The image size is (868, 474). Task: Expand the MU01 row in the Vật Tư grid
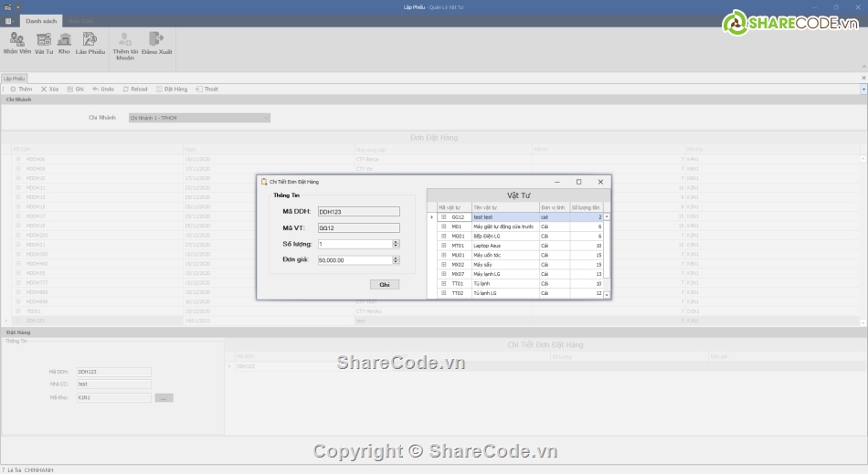click(443, 256)
